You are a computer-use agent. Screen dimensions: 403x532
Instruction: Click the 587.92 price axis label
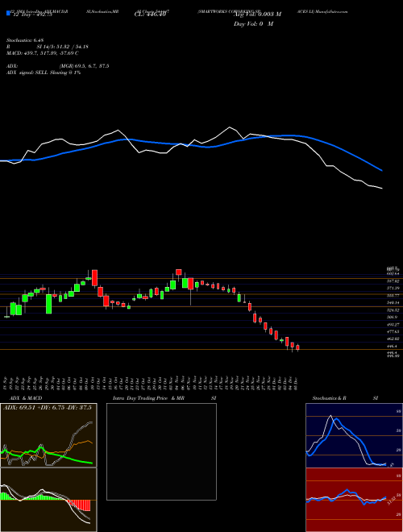[393, 281]
